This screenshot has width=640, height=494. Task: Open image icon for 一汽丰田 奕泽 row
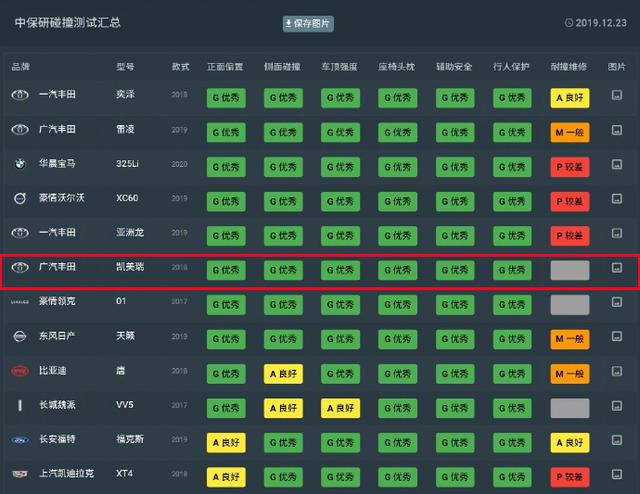point(617,95)
